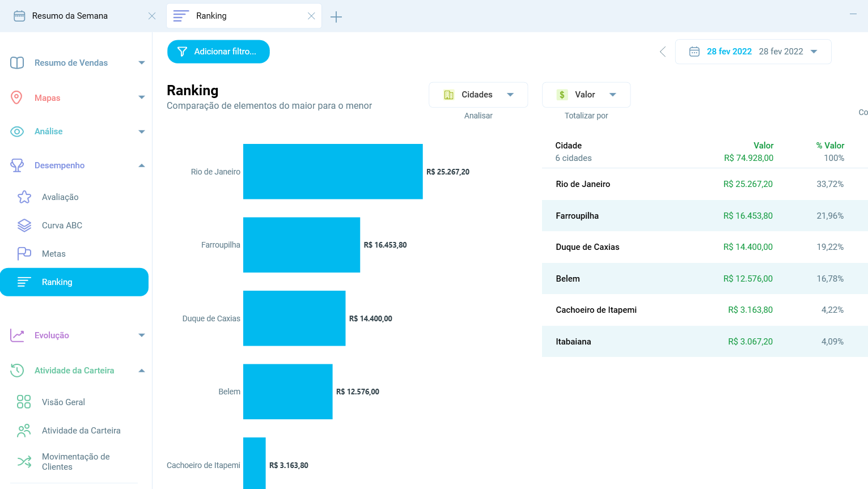Screen dimensions: 868x489
Task: Click the grid icon for Visão Geral
Action: (24, 402)
